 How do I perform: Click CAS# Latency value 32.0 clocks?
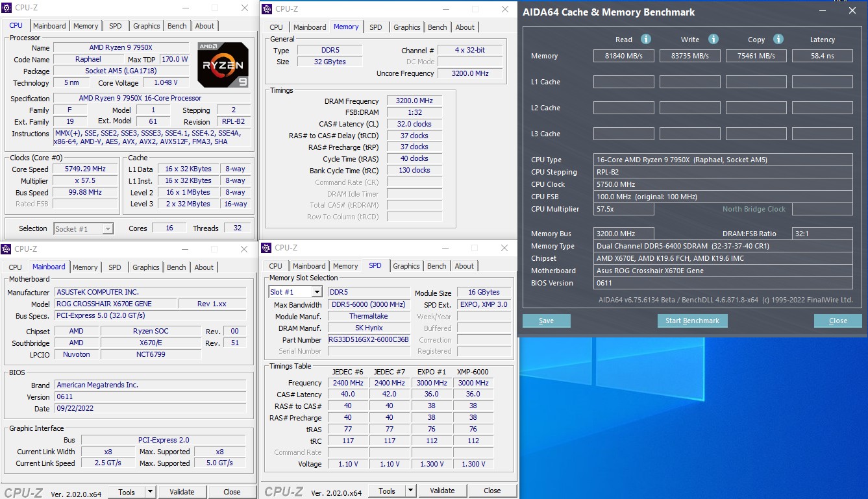point(414,124)
